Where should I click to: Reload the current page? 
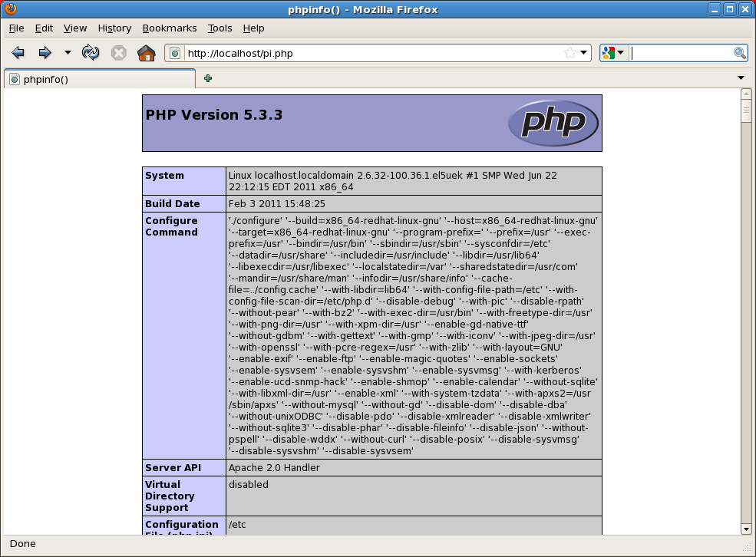(x=91, y=53)
